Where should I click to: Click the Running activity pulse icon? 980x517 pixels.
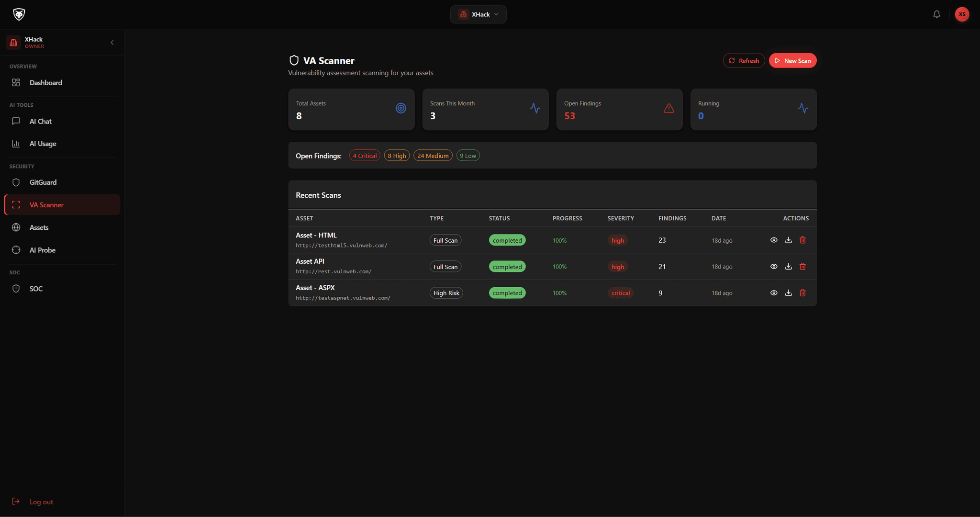click(803, 108)
